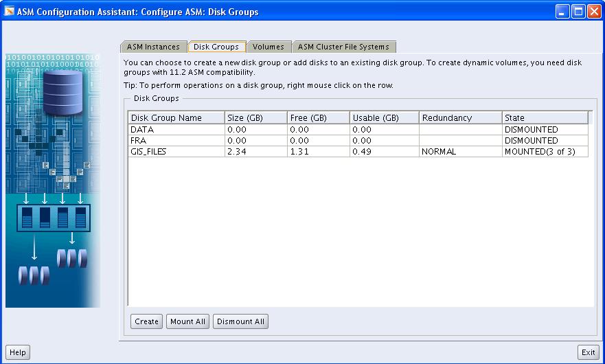Minimize the ASM Configuration Assistant window
This screenshot has width=605, height=364.
pos(563,12)
